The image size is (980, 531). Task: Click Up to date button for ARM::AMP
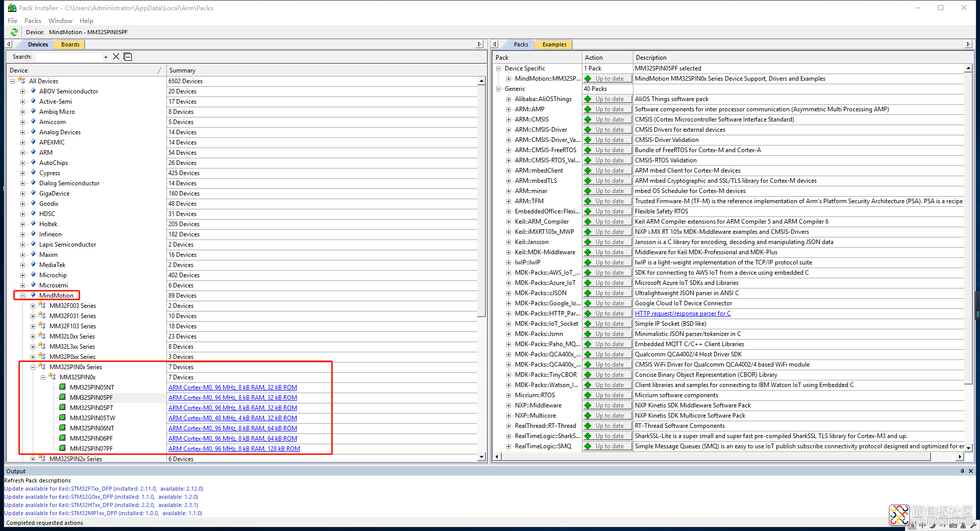(x=608, y=109)
